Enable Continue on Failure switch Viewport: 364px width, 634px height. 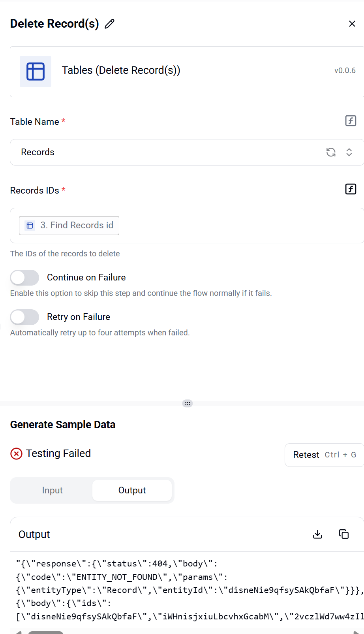tap(24, 278)
